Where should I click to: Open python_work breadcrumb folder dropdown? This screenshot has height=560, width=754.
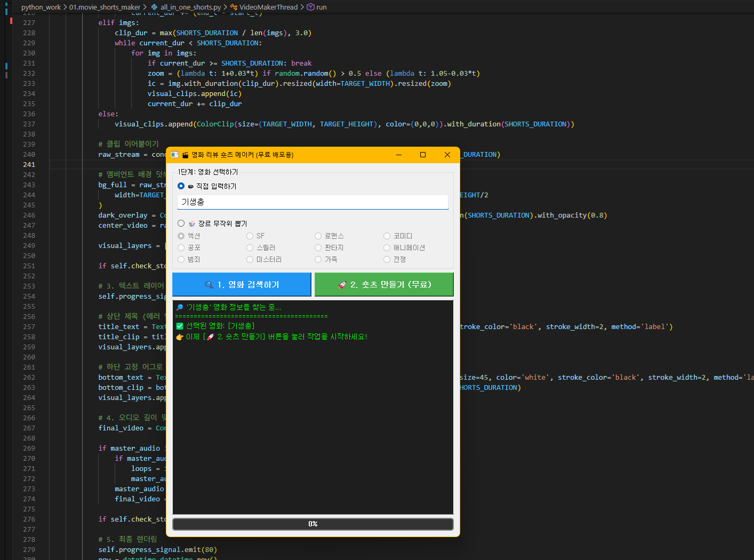point(41,7)
